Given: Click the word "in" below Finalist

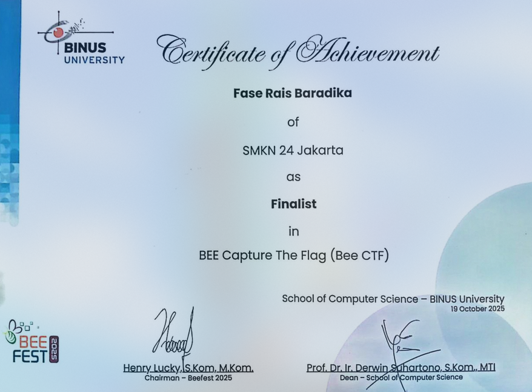Looking at the screenshot, I should pos(294,231).
